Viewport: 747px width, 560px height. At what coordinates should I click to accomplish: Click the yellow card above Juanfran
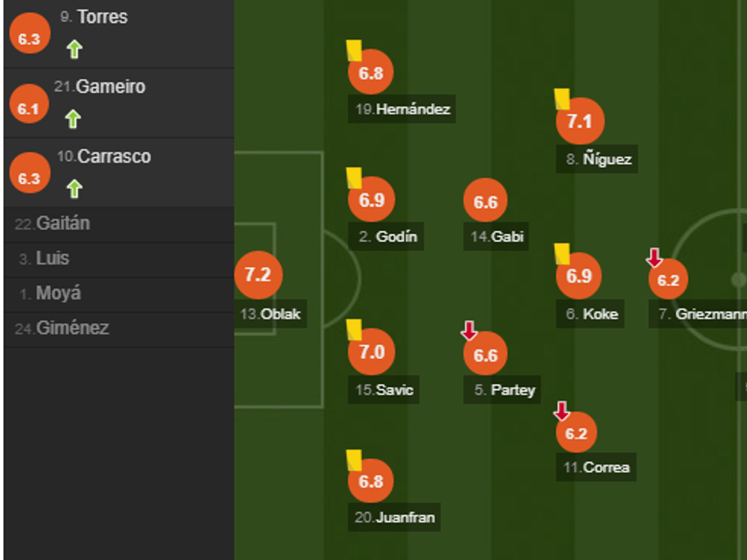[354, 459]
